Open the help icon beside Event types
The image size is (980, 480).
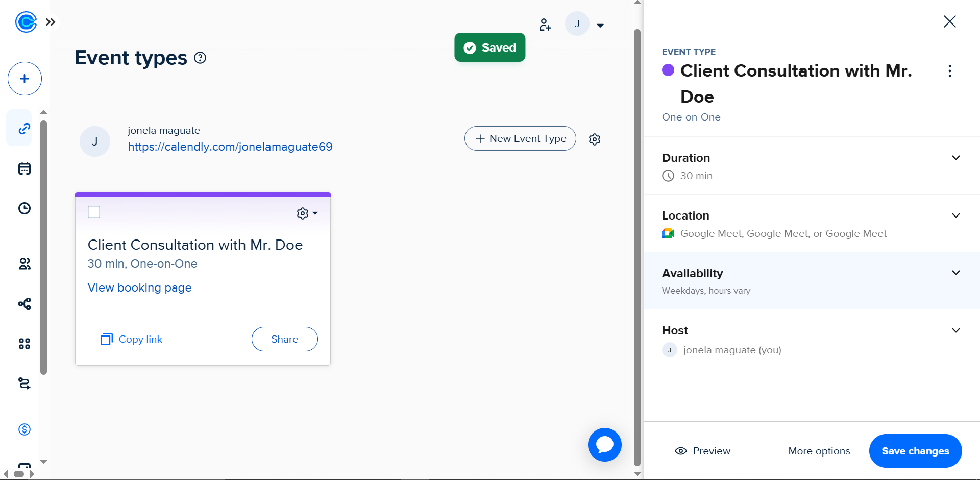tap(200, 58)
